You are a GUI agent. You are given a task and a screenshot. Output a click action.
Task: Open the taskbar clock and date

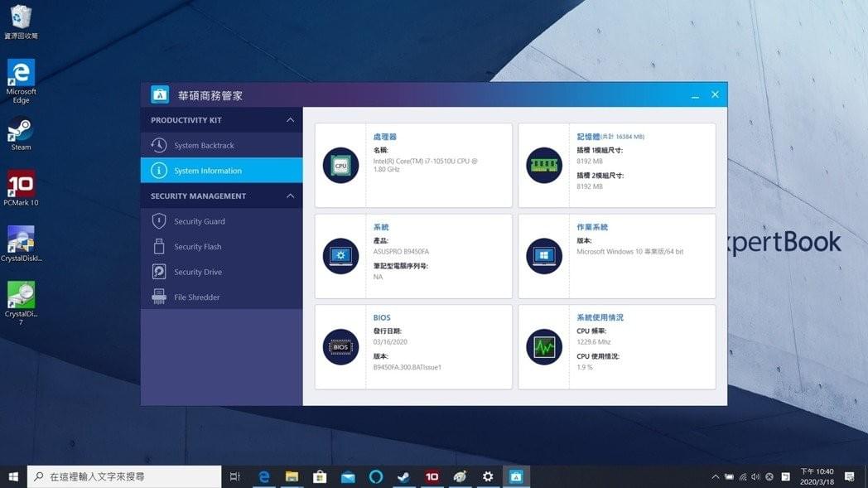coord(817,476)
